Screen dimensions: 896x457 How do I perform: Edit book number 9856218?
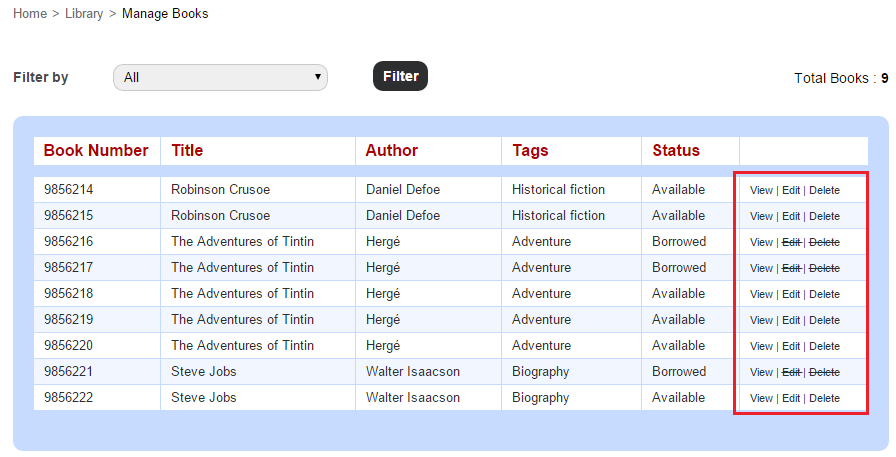(791, 294)
